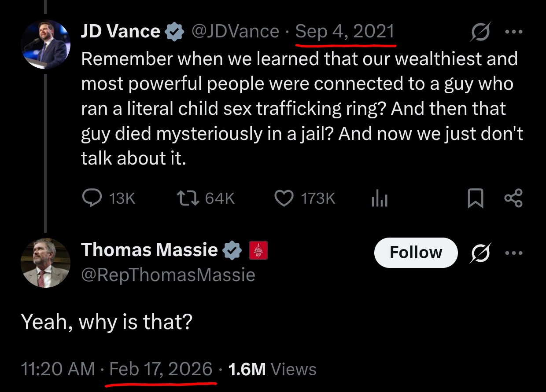546x392 pixels.
Task: Open Thomas Massie's profile picture
Action: pos(45,263)
